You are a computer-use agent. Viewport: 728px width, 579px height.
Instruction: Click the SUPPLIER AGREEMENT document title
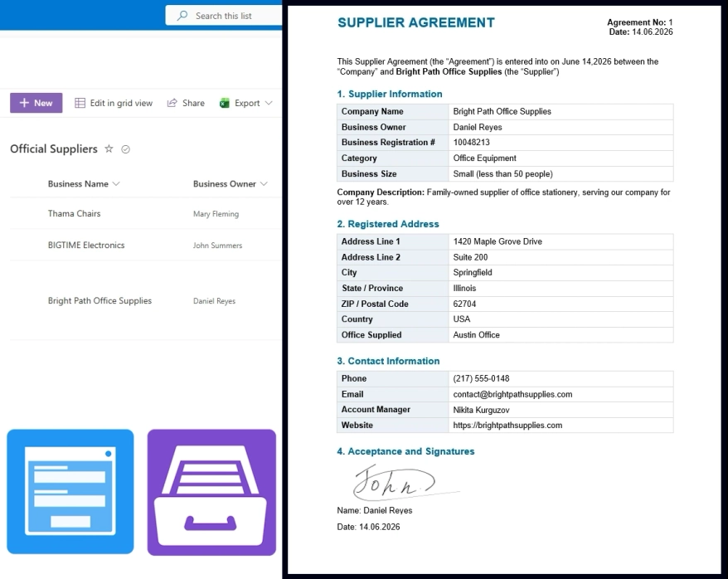pyautogui.click(x=416, y=22)
